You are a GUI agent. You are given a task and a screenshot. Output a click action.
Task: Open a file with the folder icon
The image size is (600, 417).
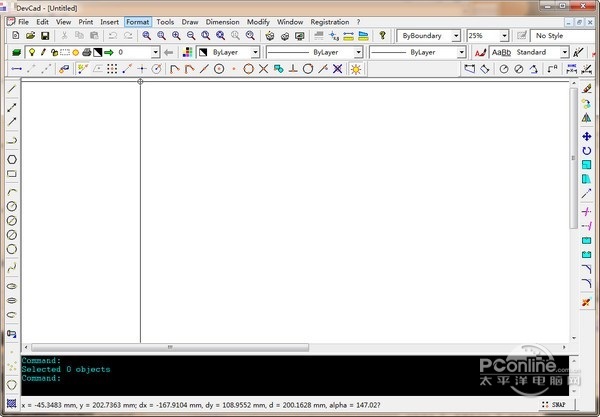click(x=31, y=35)
